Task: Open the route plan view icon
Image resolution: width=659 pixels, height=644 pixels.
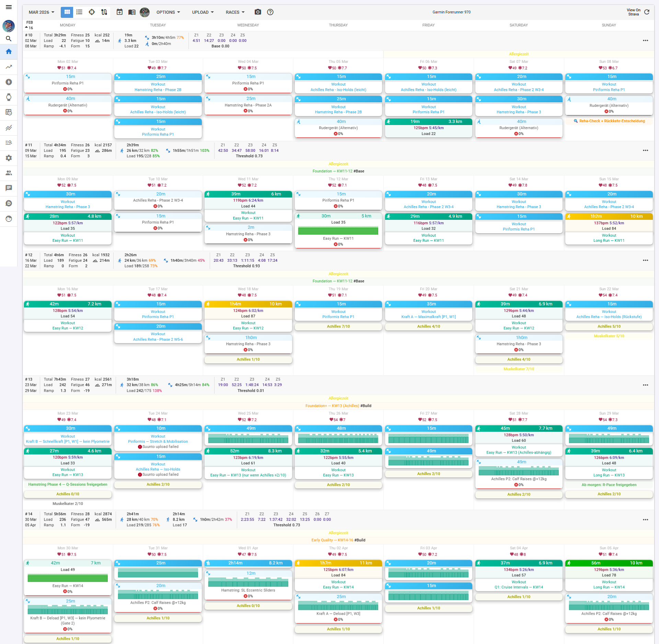Action: click(104, 12)
